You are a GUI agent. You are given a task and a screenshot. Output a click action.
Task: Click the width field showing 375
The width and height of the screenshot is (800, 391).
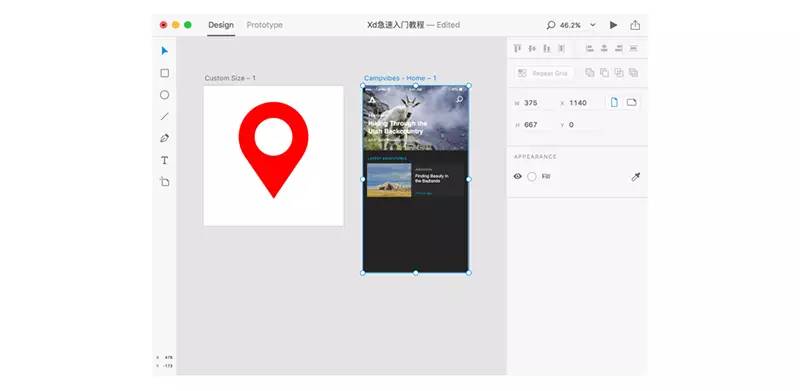coord(535,103)
